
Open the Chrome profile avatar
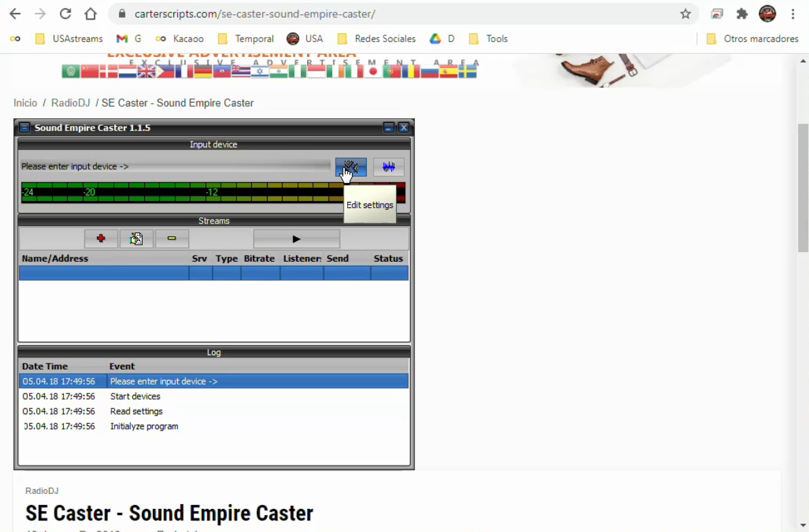tap(767, 14)
